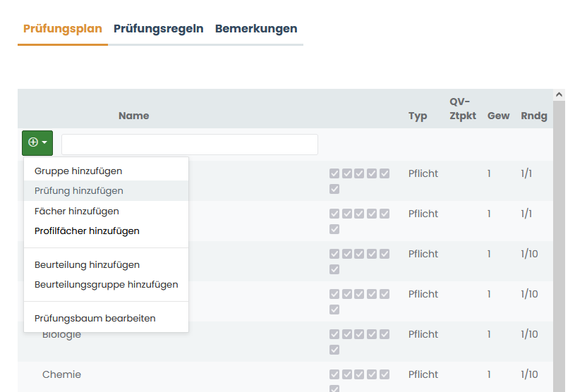Choose Prüfung hinzufügen menu entry
The width and height of the screenshot is (587, 392).
point(106,191)
